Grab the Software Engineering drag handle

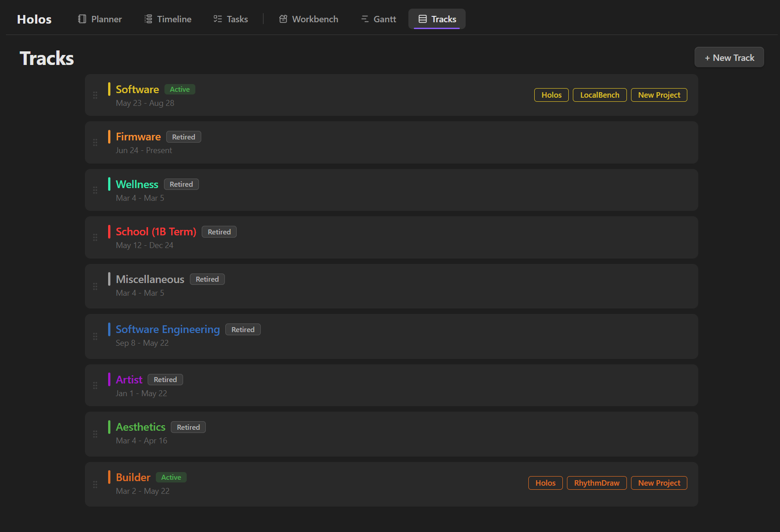coord(95,336)
